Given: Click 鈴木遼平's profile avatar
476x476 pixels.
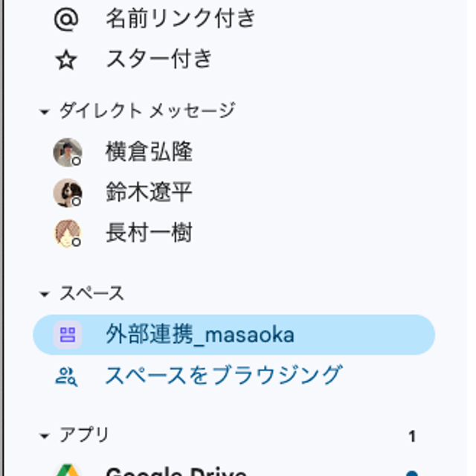Looking at the screenshot, I should pos(67,193).
